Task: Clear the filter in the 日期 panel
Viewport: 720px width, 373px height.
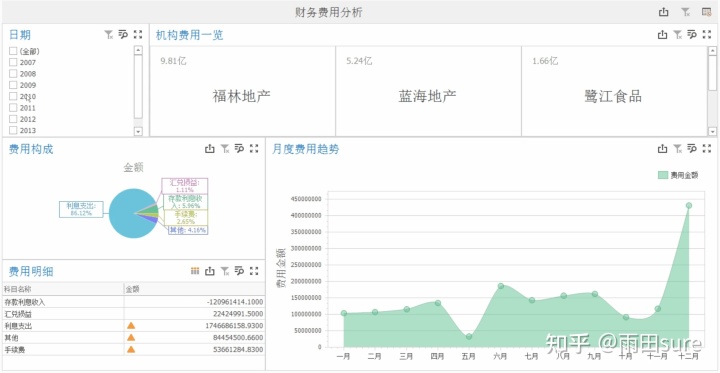Action: [109, 34]
